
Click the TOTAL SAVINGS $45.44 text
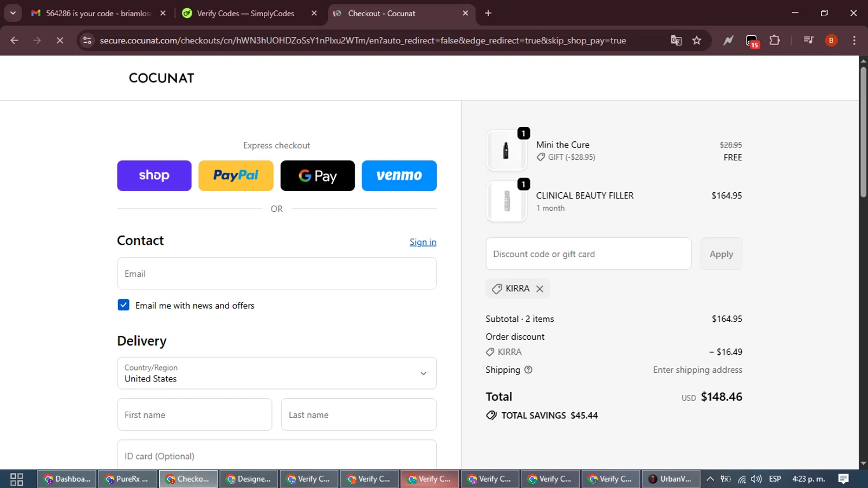pyautogui.click(x=550, y=416)
